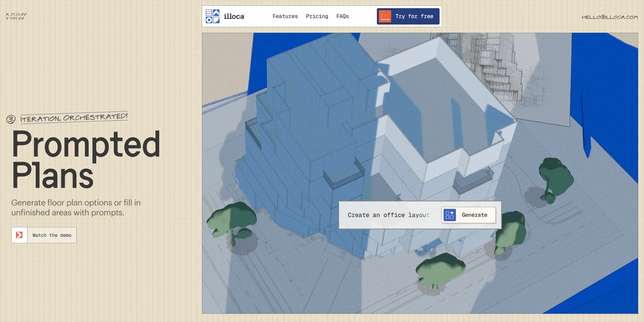Click the orange curve icon in Try for free
Screen dimensions: 644x322
pyautogui.click(x=385, y=16)
